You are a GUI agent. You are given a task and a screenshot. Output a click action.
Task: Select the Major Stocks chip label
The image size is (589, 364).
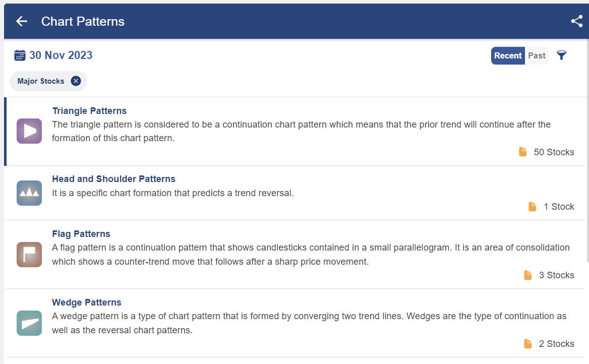[x=41, y=81]
